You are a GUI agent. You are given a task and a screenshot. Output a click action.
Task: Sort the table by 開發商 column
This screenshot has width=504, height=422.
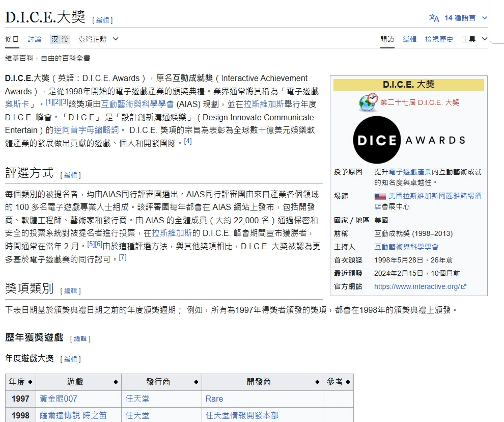[x=317, y=382]
